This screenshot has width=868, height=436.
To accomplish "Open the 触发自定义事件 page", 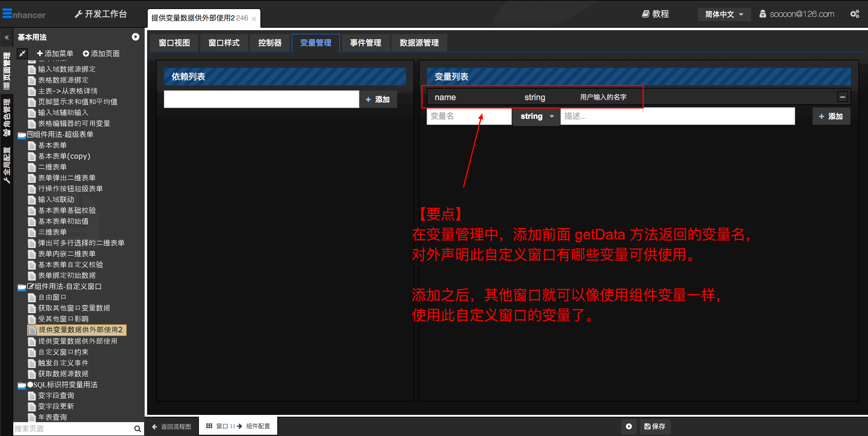I will click(x=63, y=363).
